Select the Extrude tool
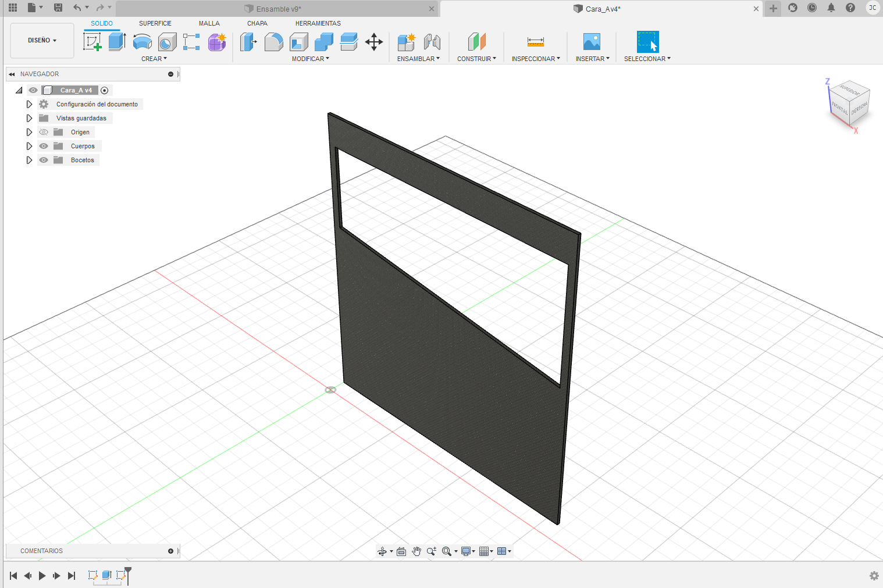This screenshot has height=588, width=883. point(117,42)
